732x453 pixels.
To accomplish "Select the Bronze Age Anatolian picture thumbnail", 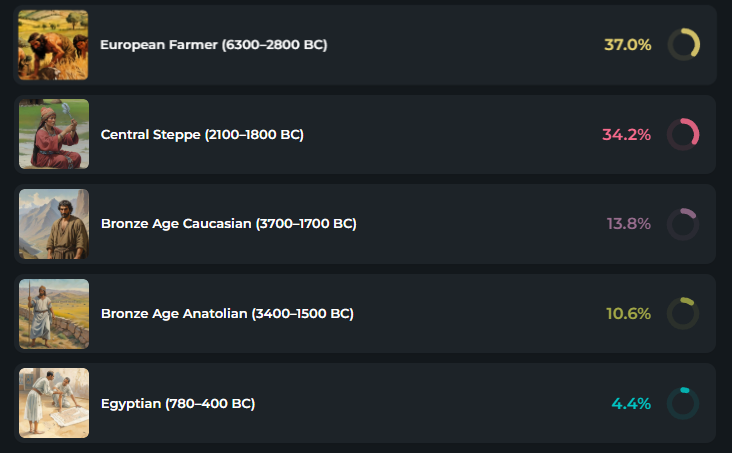I will coord(53,313).
